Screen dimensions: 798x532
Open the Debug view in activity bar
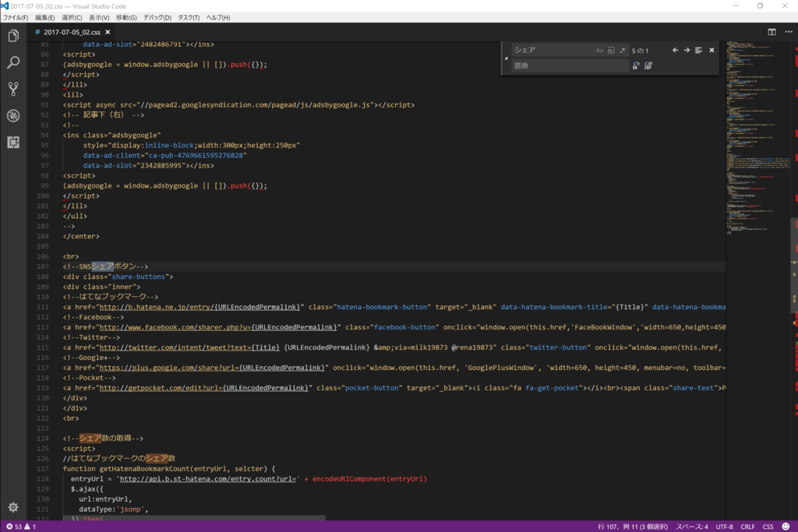13,115
